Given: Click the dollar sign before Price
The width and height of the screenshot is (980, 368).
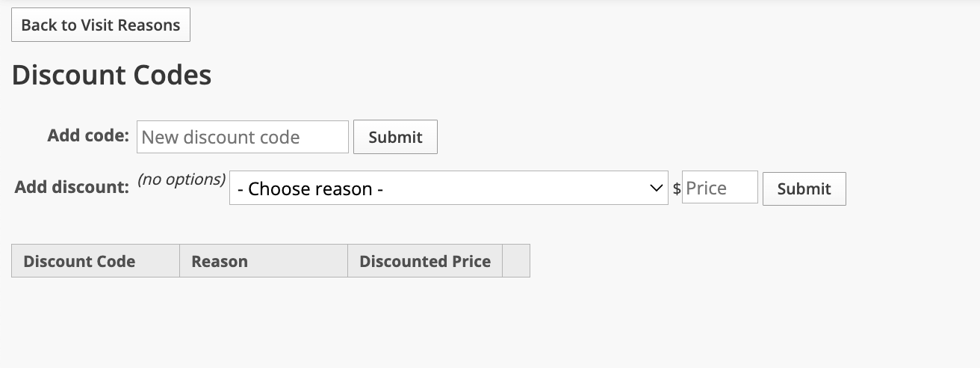Looking at the screenshot, I should [677, 188].
